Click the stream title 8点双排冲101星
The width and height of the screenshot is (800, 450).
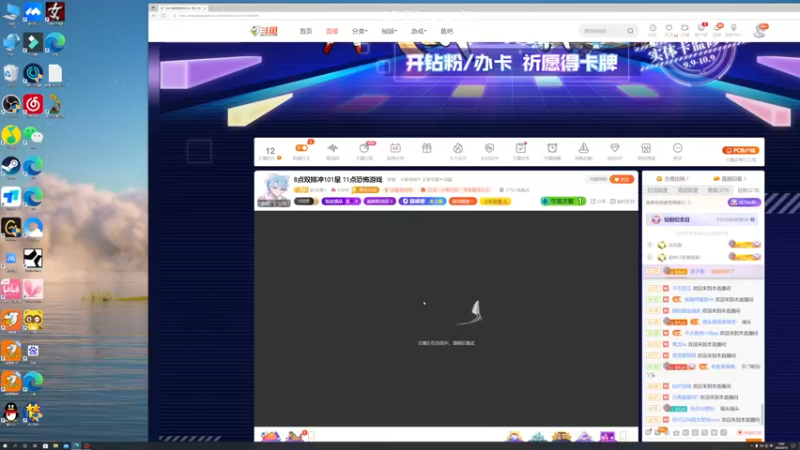pyautogui.click(x=338, y=180)
